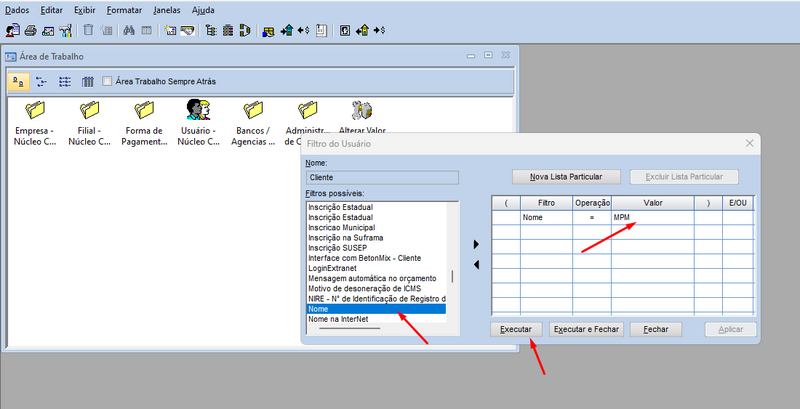Click the Executar e Fechar button

pyautogui.click(x=586, y=329)
